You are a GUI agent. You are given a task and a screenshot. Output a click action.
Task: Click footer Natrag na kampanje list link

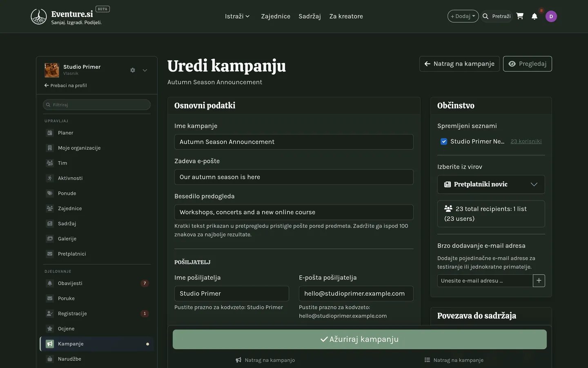(x=454, y=360)
